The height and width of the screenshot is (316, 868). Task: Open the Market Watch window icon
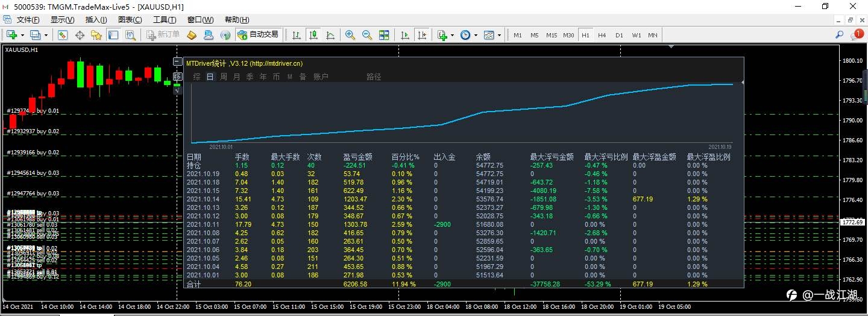tap(62, 35)
